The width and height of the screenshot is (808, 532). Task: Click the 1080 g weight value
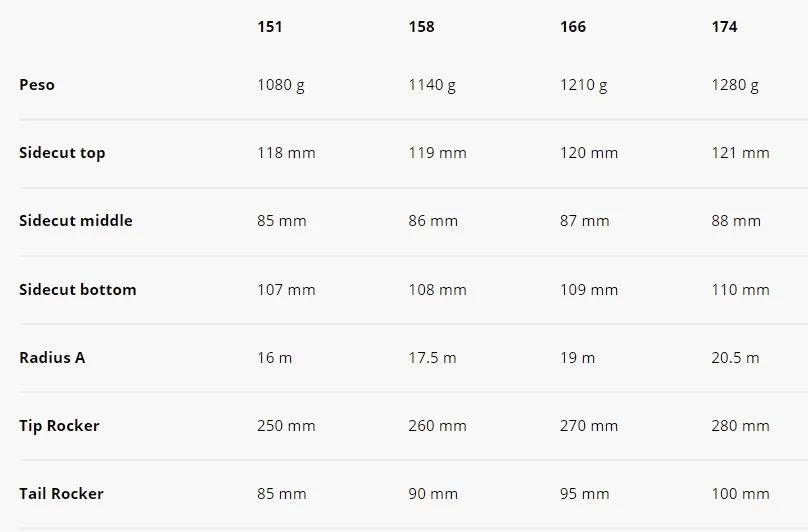point(281,85)
